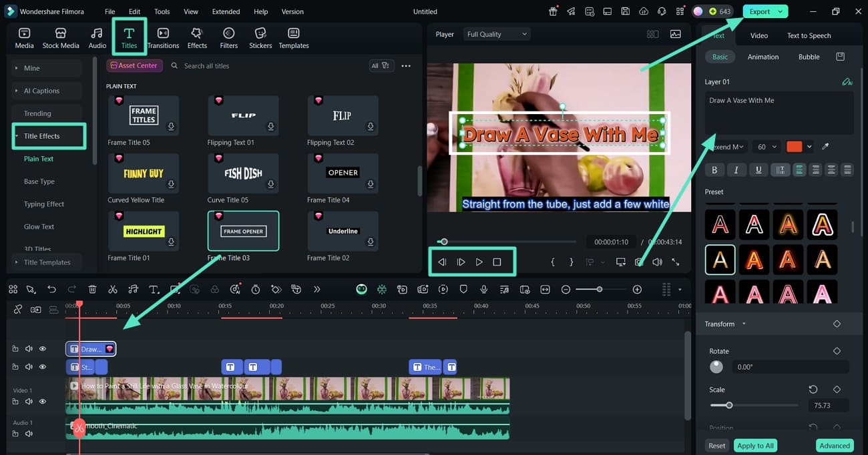Click the speed stopwatch icon in timeline toolbar

tap(256, 289)
